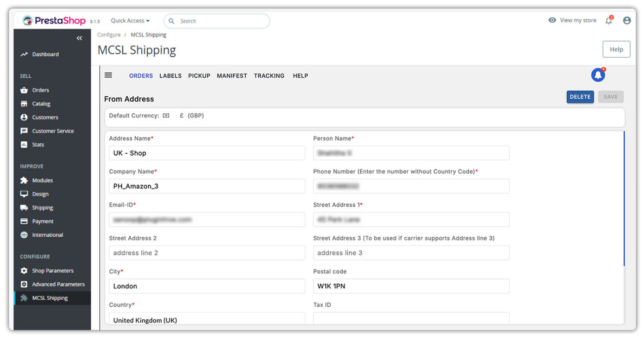The width and height of the screenshot is (644, 339).
Task: Open the HELP tab in MCSL menu
Action: coord(300,76)
